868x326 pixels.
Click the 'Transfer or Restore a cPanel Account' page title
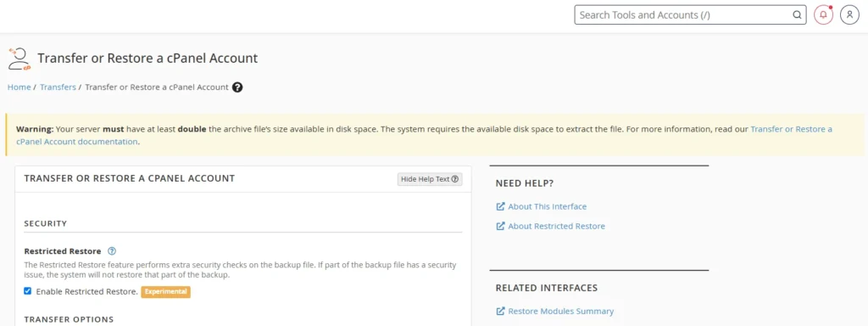(147, 59)
